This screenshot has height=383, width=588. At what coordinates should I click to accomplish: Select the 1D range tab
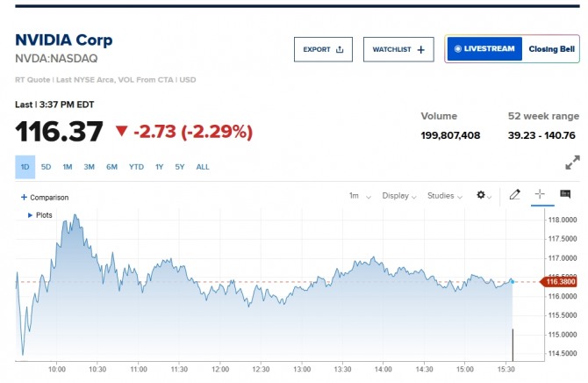pyautogui.click(x=25, y=167)
